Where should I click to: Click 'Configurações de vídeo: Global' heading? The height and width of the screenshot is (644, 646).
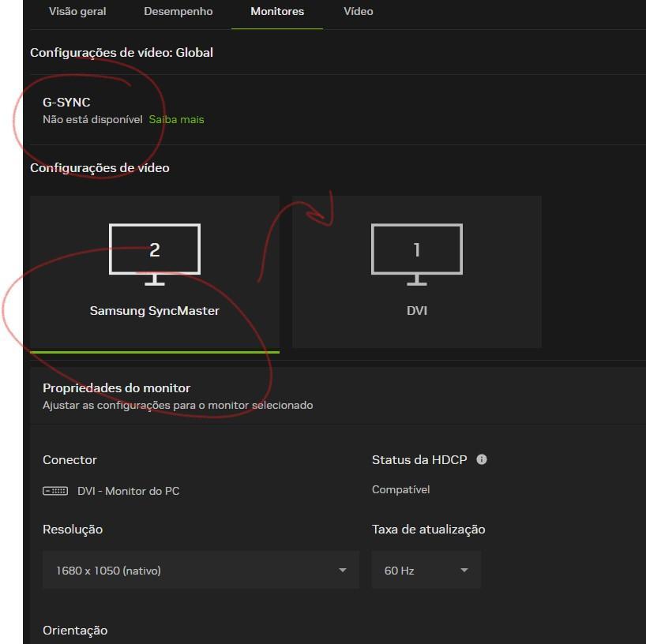[122, 53]
